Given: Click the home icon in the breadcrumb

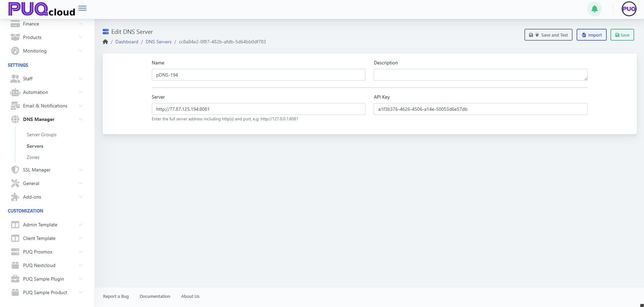Looking at the screenshot, I should click(x=105, y=41).
